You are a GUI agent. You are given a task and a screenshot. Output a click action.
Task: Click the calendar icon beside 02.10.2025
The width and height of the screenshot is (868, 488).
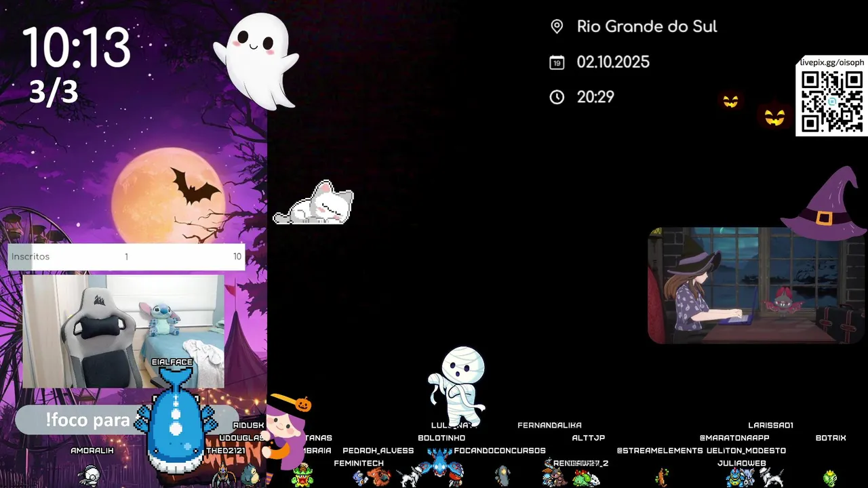[x=557, y=62]
